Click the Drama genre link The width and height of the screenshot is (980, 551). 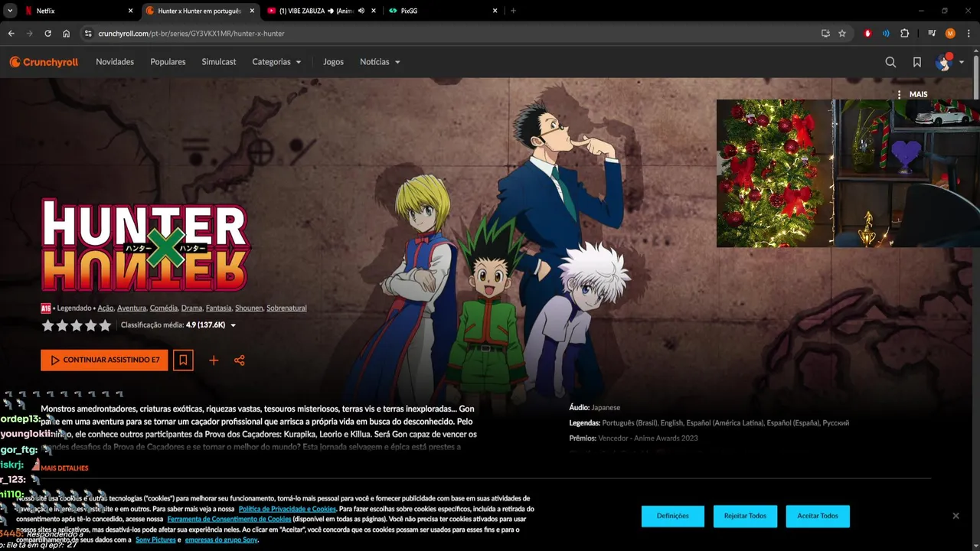pyautogui.click(x=191, y=308)
